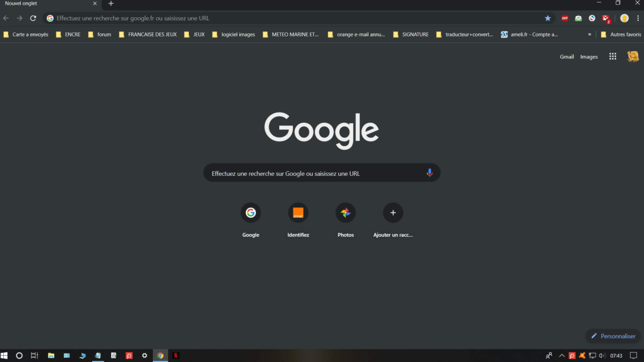
Task: Select the Nouvel onglet tab
Action: point(43,4)
